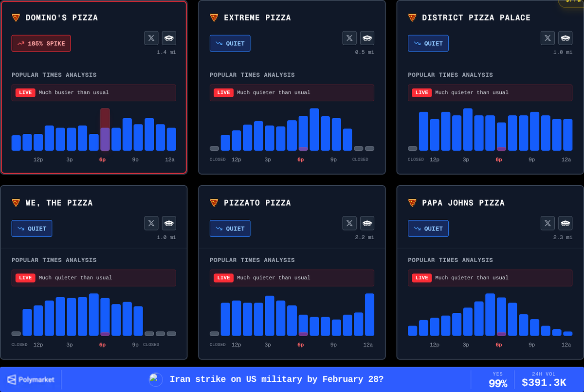The width and height of the screenshot is (584, 392).
Task: Click the 2.3 mi distance on Papa Johns Pizza
Action: tap(563, 237)
